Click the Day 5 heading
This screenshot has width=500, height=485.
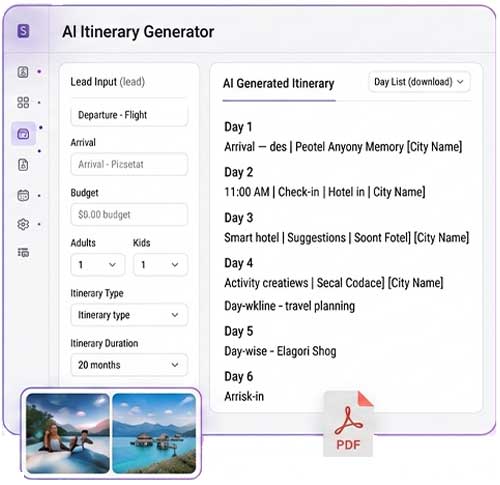coord(239,331)
